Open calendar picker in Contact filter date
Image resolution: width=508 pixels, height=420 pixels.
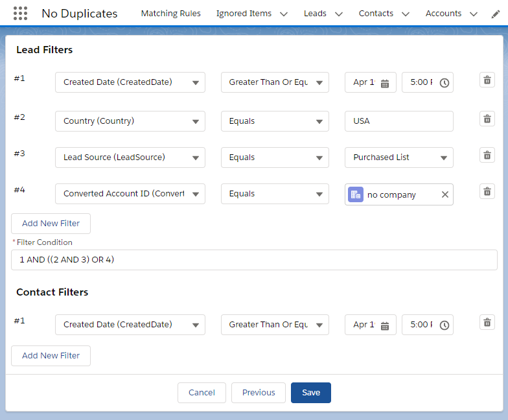[384, 325]
